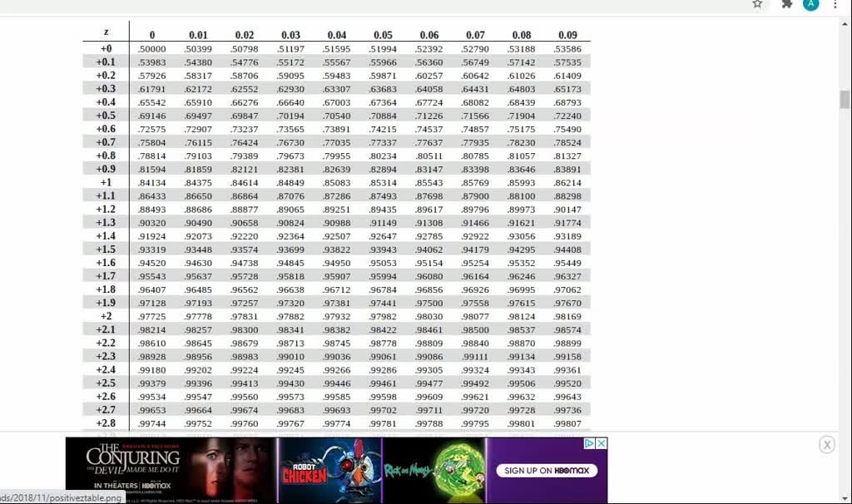852x504 pixels.
Task: Click the .50000 cell in the +0 row
Action: [x=151, y=49]
